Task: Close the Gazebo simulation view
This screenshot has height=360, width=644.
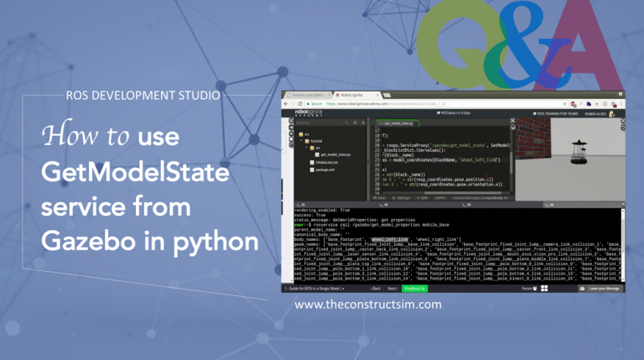Action: tap(623, 121)
